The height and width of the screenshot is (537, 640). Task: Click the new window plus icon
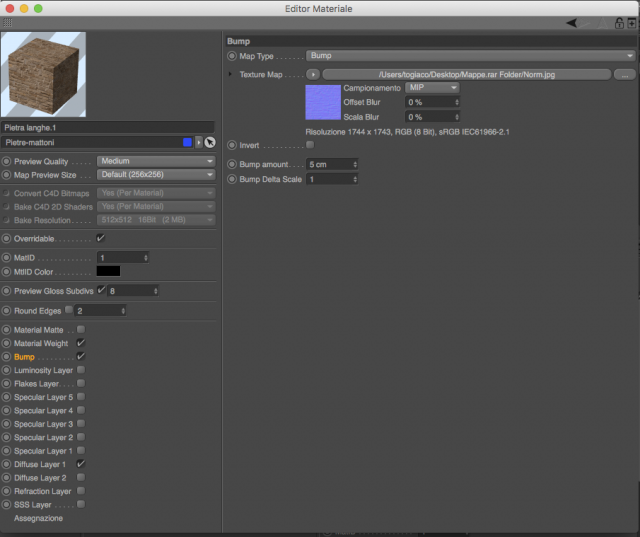(x=631, y=23)
